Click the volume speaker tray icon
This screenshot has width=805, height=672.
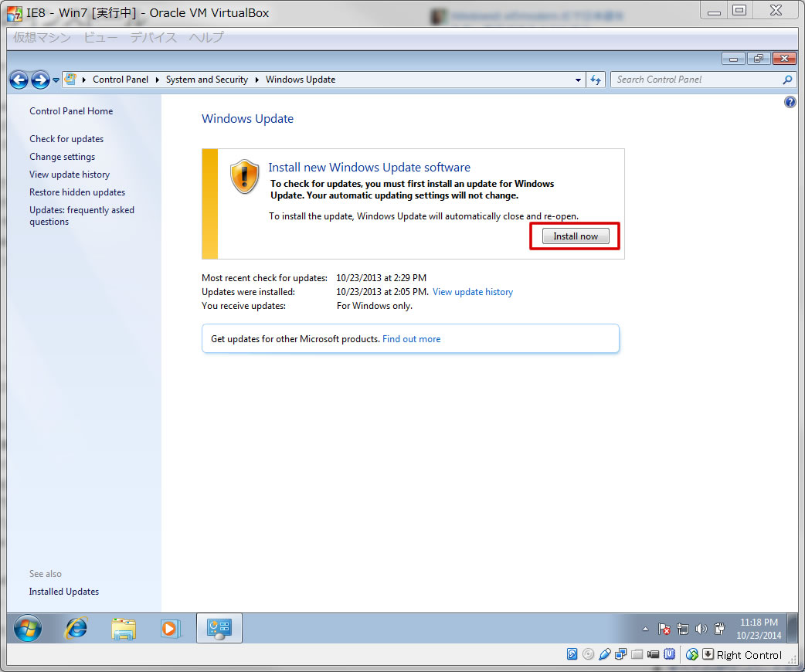pos(701,629)
